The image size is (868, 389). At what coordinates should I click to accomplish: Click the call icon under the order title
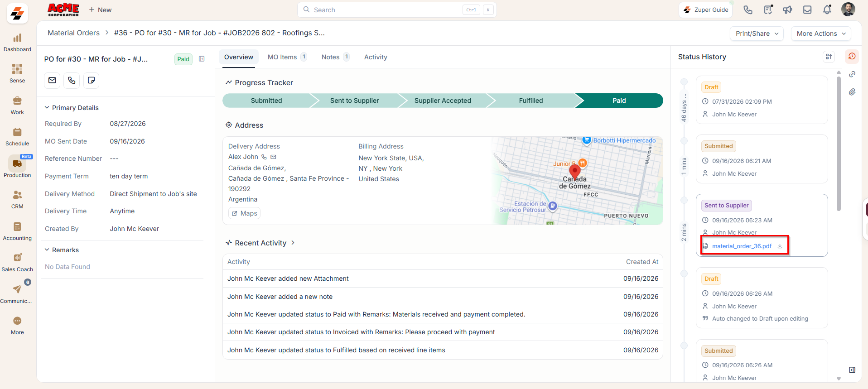[x=72, y=80]
